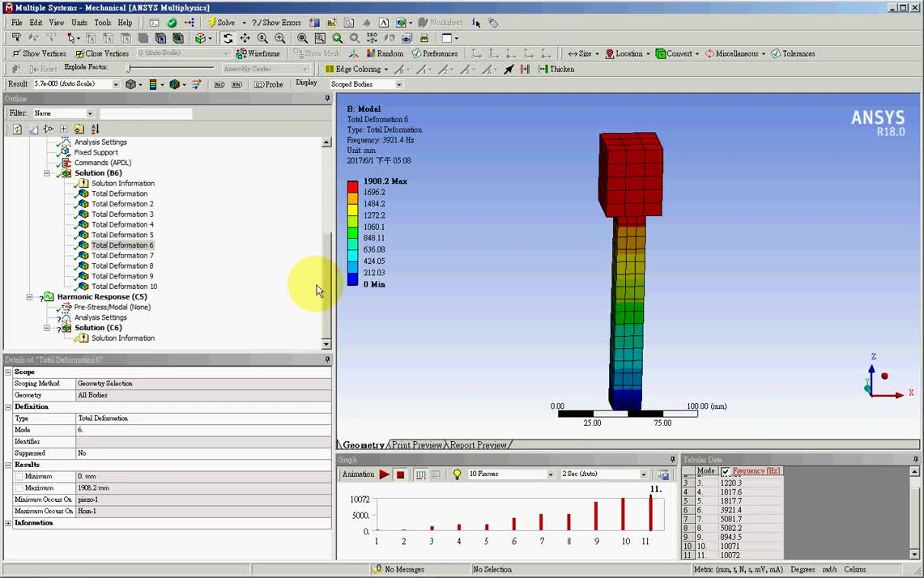
Task: Click the Box Zoom tool
Action: (x=280, y=38)
